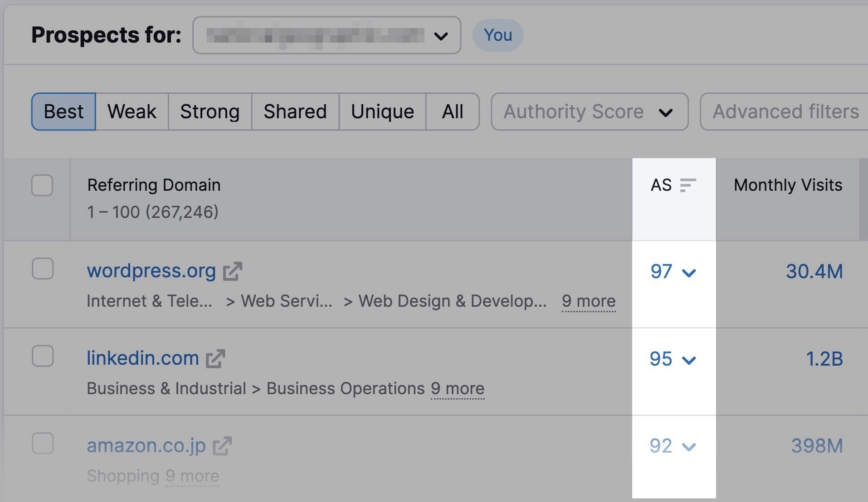
Task: Select the Best tab
Action: point(63,111)
